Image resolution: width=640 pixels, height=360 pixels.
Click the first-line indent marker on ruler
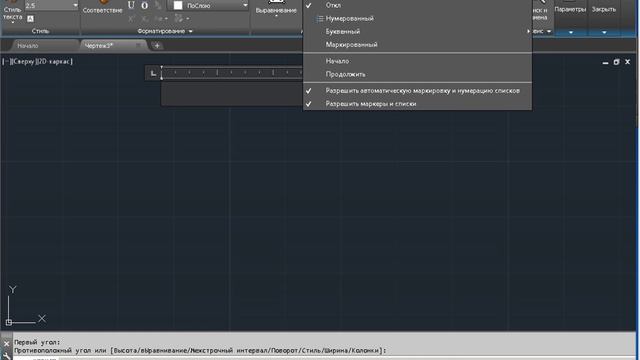[162, 68]
